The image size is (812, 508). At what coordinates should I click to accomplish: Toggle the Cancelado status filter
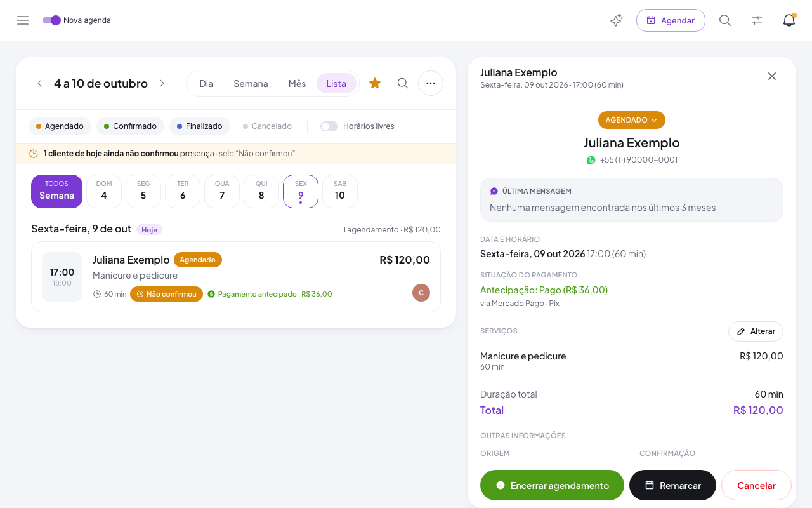point(267,126)
